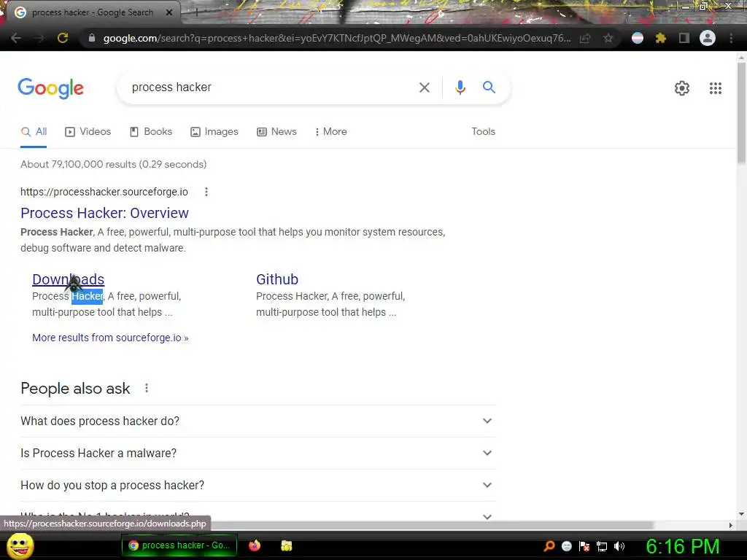The height and width of the screenshot is (560, 747).
Task: Open the Github sitelink
Action: point(277,279)
